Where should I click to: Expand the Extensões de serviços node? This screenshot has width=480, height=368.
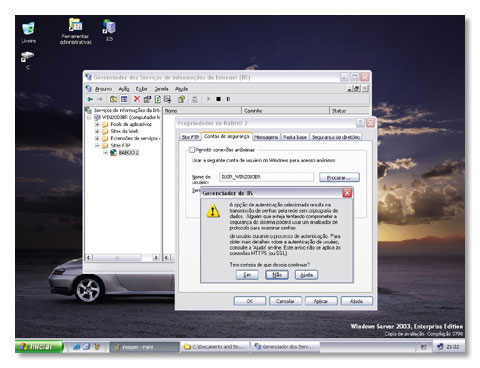click(x=97, y=138)
